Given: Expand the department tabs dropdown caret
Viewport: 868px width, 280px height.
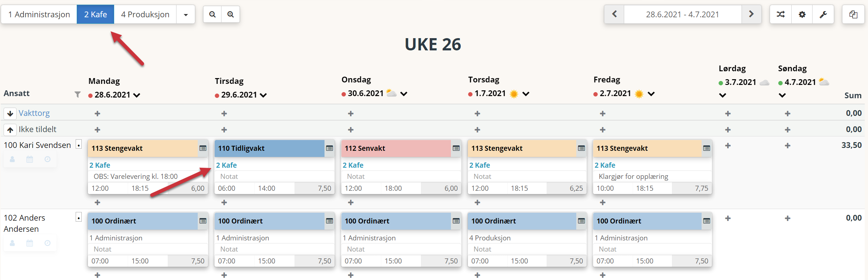Looking at the screenshot, I should tap(186, 14).
